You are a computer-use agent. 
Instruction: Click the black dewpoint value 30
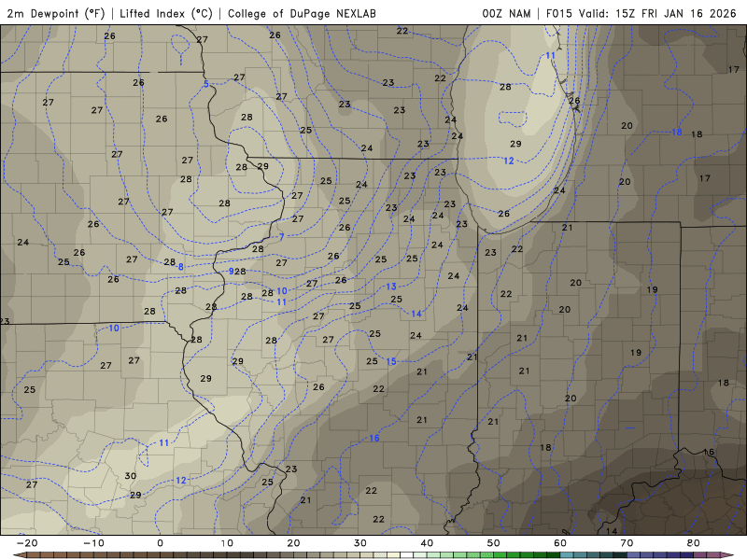click(131, 476)
